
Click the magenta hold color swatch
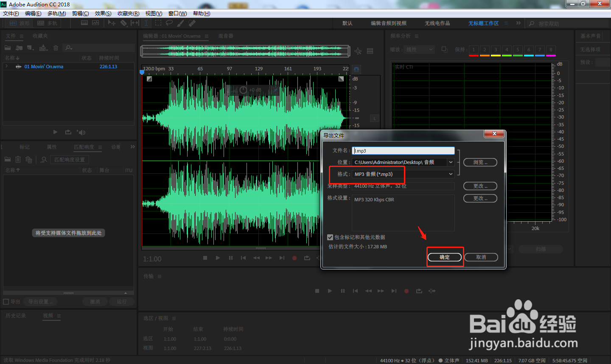pyautogui.click(x=551, y=56)
